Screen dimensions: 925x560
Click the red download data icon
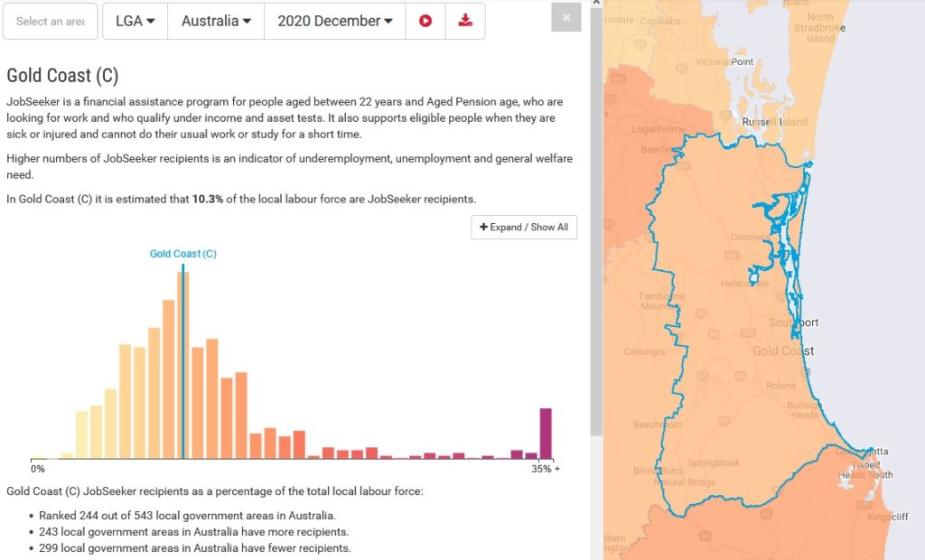pyautogui.click(x=465, y=22)
